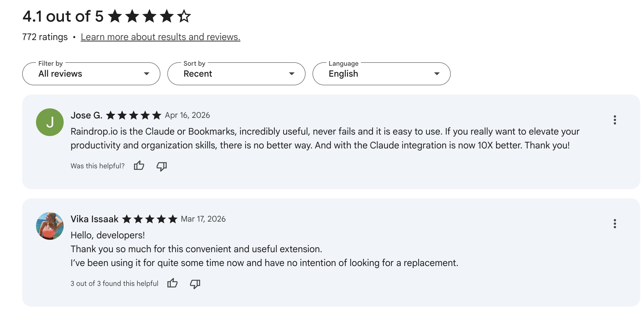644x313 pixels.
Task: Click the 'Learn more about results and reviews' link
Action: (x=160, y=37)
